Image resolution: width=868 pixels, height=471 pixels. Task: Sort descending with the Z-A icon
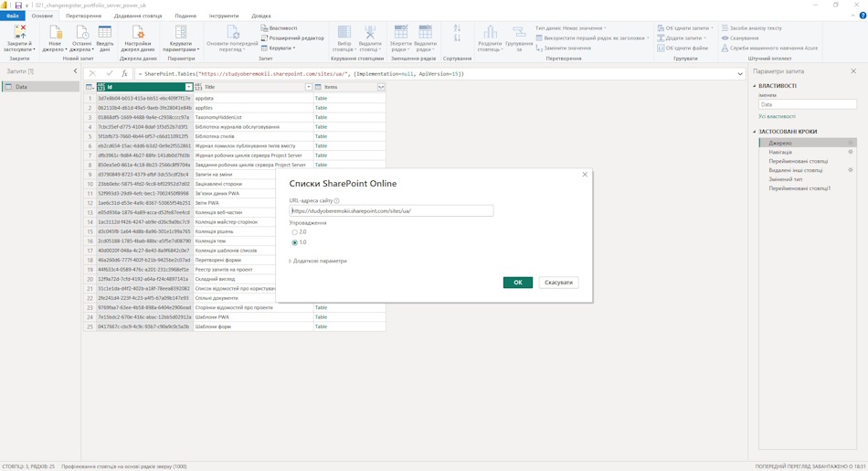click(457, 37)
